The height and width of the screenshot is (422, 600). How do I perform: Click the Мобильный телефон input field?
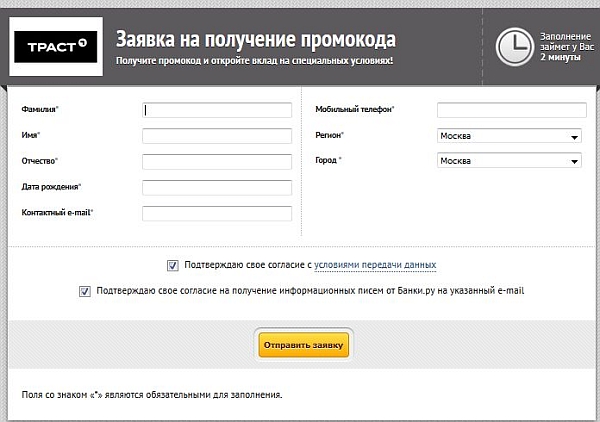coord(509,110)
